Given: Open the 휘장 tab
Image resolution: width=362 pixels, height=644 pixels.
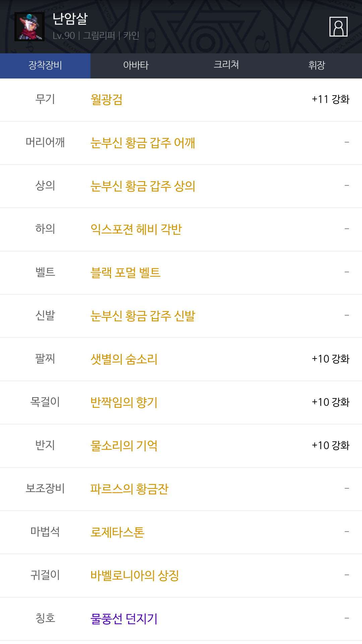Looking at the screenshot, I should 317,65.
